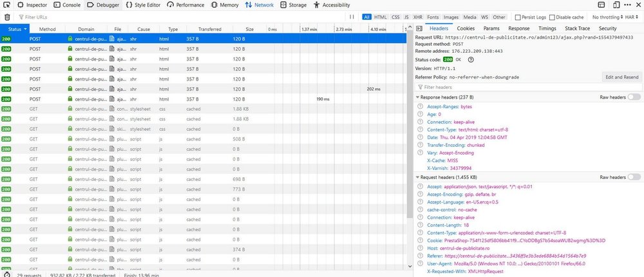Pause network recording
Viewport: 644px width, 277px height.
pyautogui.click(x=352, y=17)
